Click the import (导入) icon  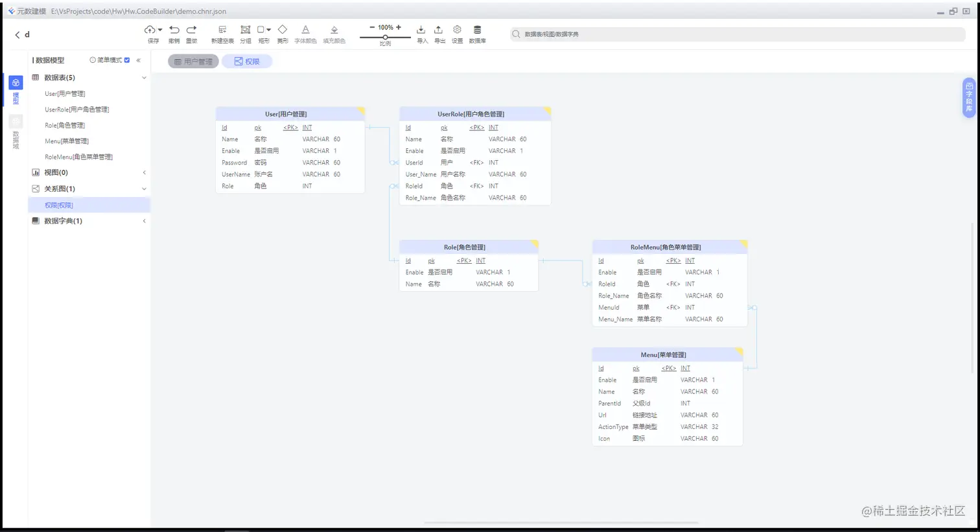tap(421, 30)
